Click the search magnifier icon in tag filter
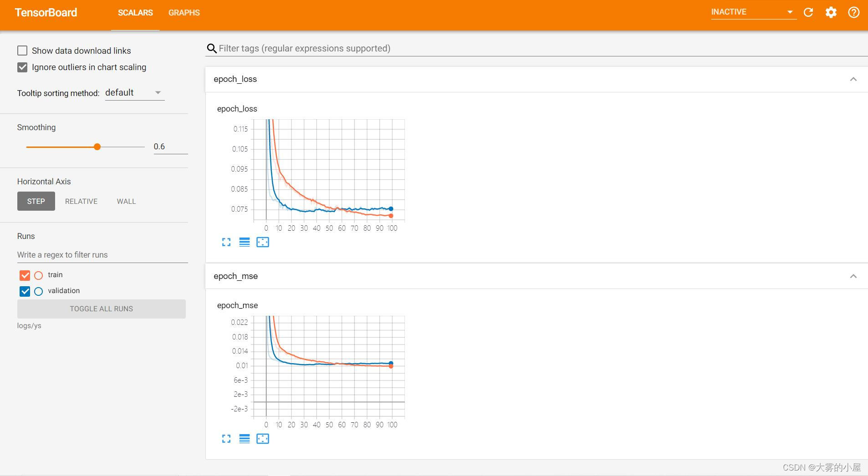 click(212, 49)
